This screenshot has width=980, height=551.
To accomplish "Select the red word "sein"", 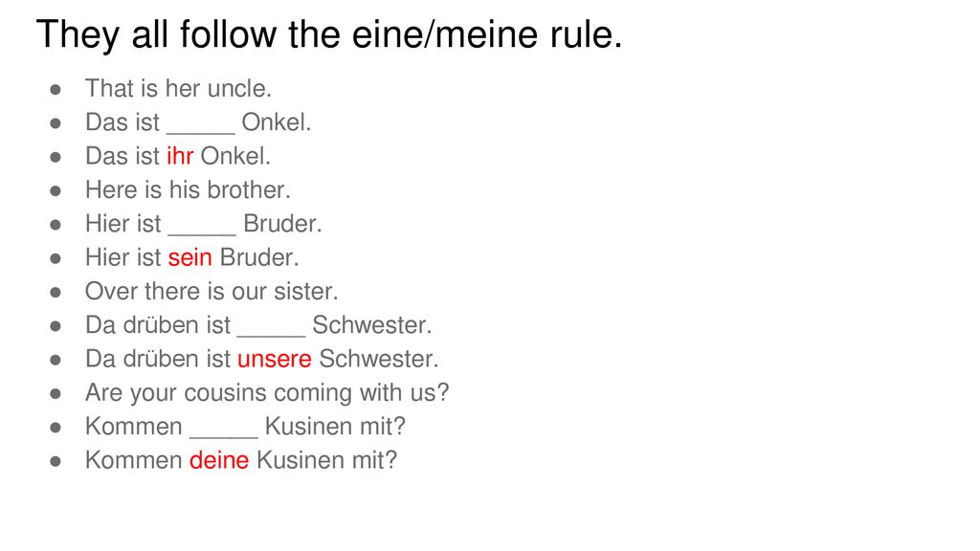I will click(x=190, y=257).
